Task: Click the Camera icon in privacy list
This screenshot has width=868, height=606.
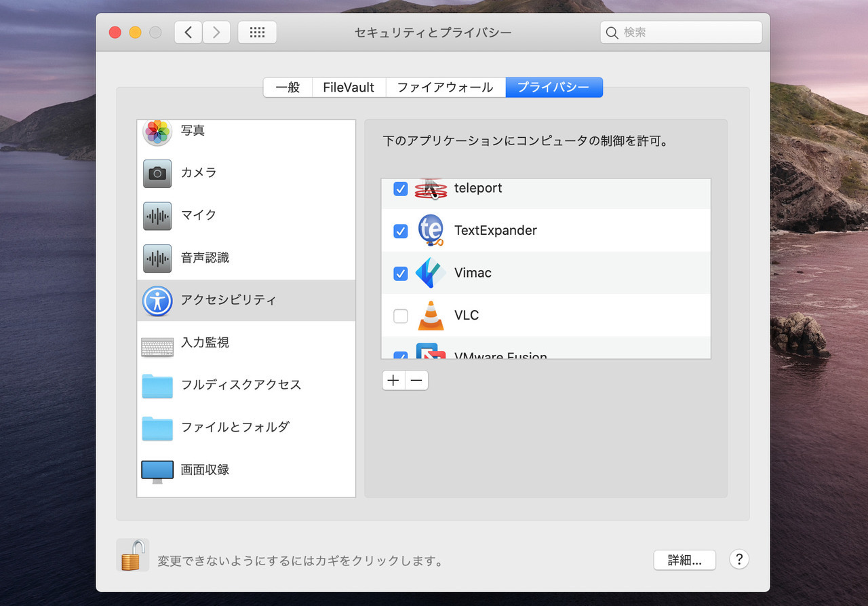Action: (x=157, y=173)
